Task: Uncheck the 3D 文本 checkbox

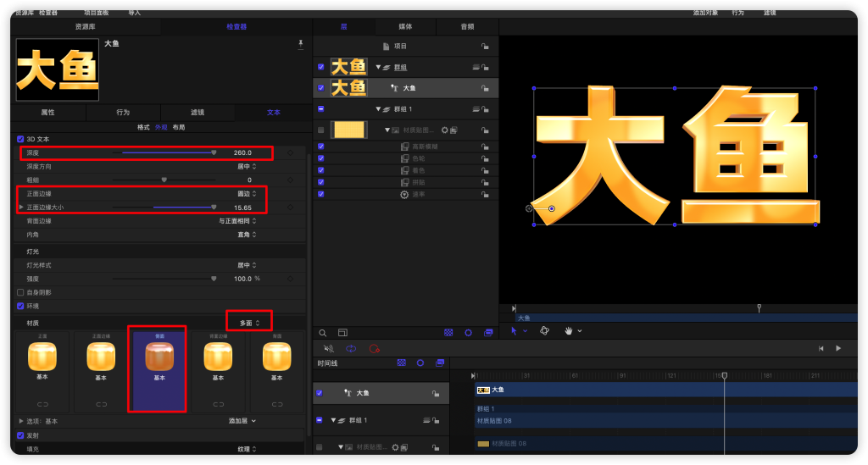Action: pos(20,139)
